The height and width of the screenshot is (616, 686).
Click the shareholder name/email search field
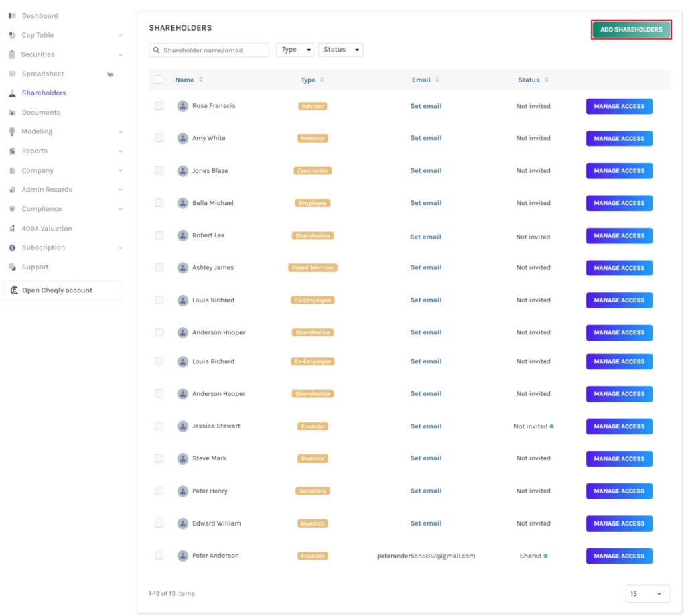pyautogui.click(x=213, y=50)
